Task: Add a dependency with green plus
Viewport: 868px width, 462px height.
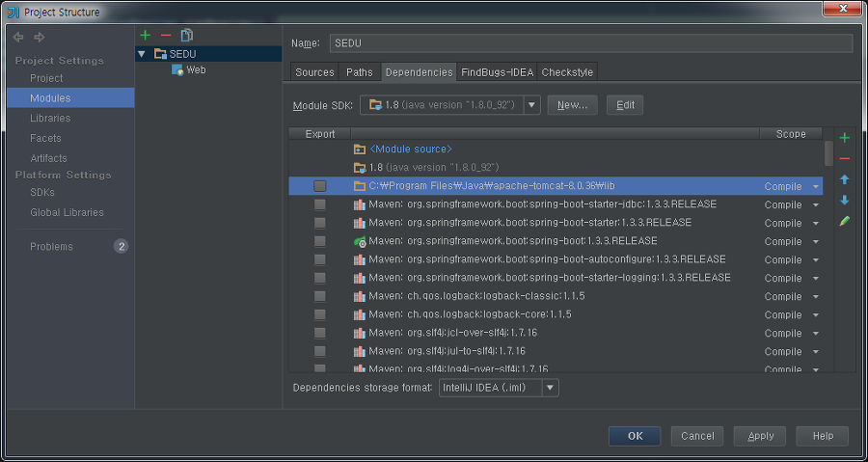Action: 844,138
